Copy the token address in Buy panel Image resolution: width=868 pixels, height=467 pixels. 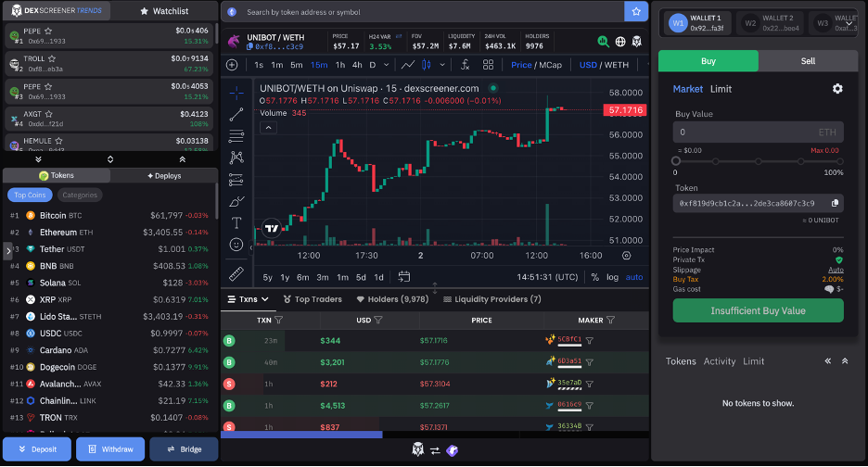[x=835, y=203]
